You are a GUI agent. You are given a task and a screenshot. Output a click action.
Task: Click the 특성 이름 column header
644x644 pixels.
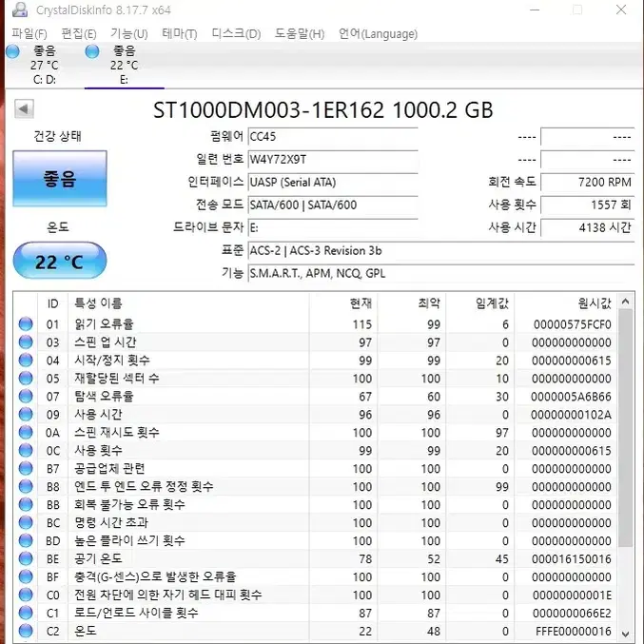(x=188, y=303)
